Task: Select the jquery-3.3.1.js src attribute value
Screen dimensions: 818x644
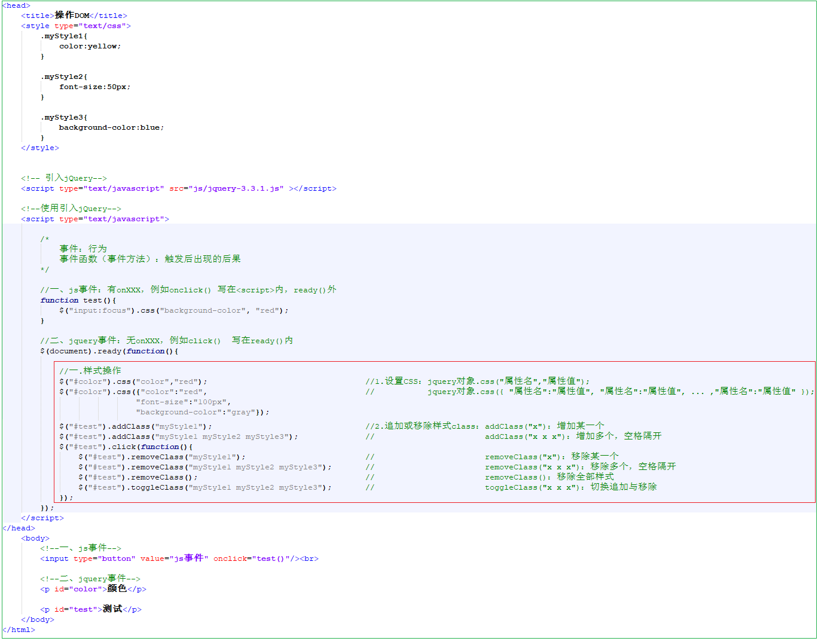Action: pyautogui.click(x=236, y=188)
